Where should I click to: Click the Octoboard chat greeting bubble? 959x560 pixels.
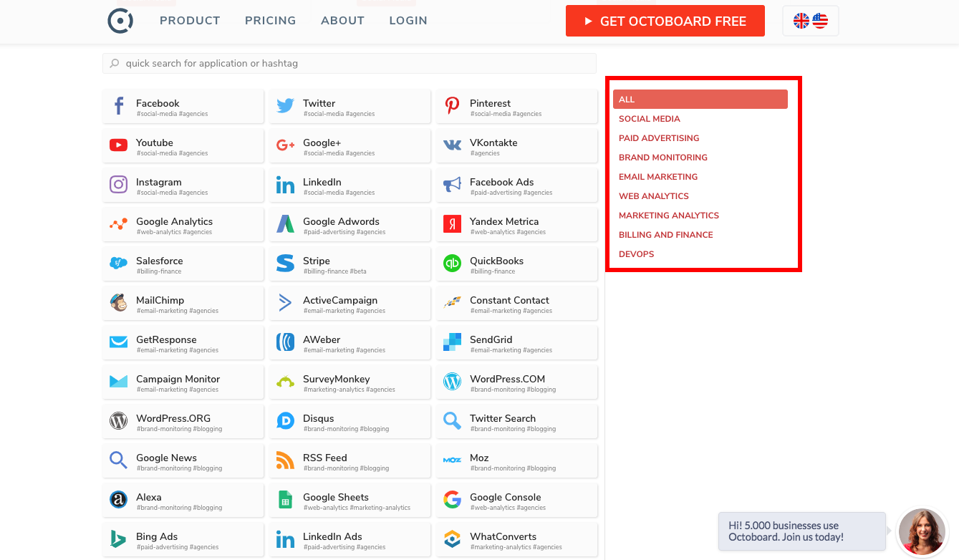tap(801, 531)
